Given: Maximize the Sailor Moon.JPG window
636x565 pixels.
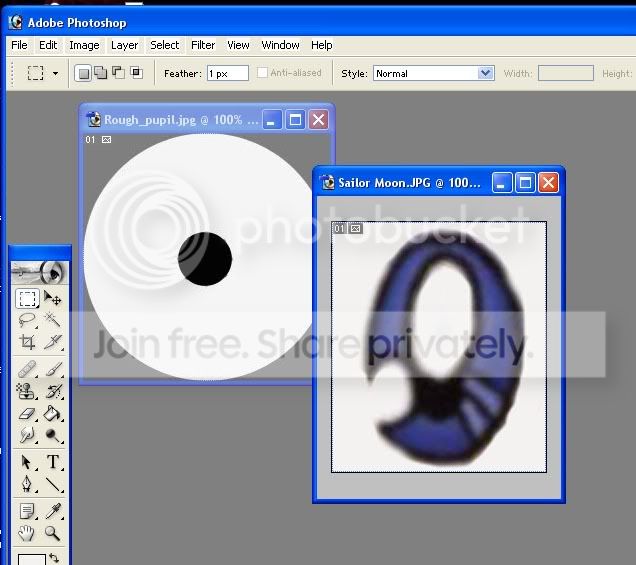Looking at the screenshot, I should coord(525,183).
